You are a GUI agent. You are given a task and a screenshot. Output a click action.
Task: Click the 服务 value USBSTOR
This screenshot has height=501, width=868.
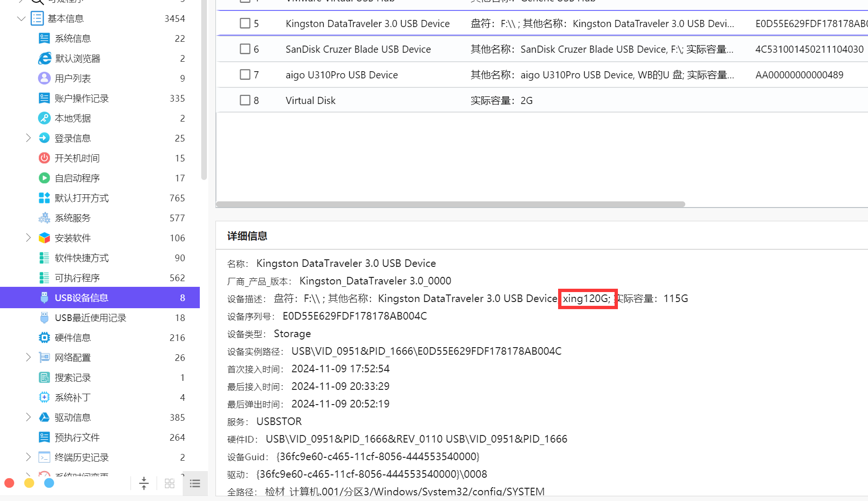tap(279, 421)
